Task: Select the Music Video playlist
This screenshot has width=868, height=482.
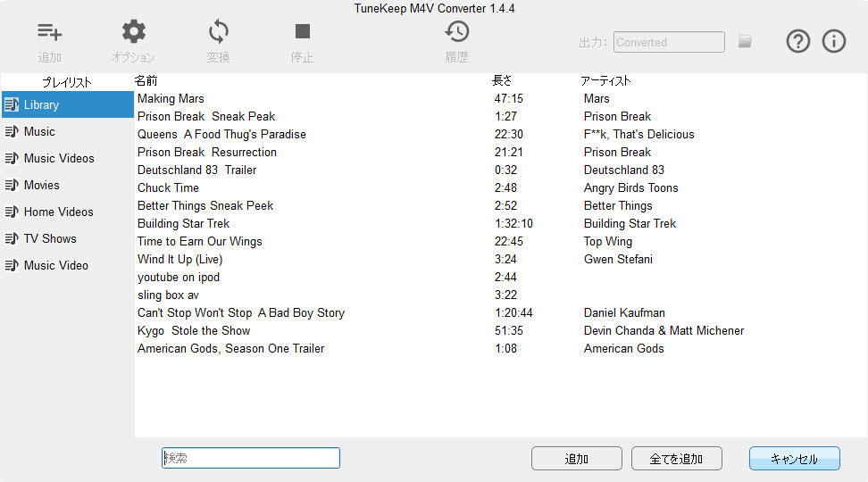Action: click(68, 265)
